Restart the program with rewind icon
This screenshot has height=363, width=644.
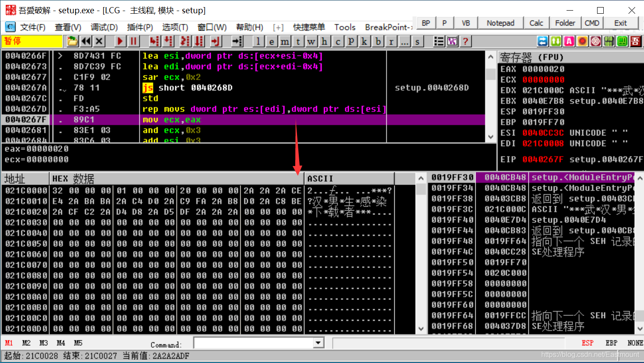(86, 41)
